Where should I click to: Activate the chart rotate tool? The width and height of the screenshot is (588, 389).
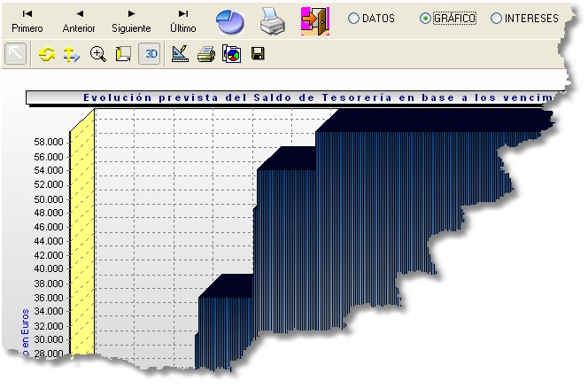coord(47,54)
